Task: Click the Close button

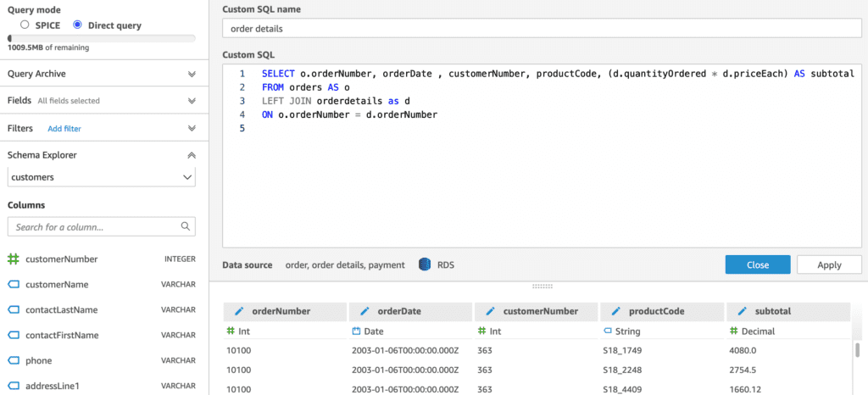Action: pos(758,265)
